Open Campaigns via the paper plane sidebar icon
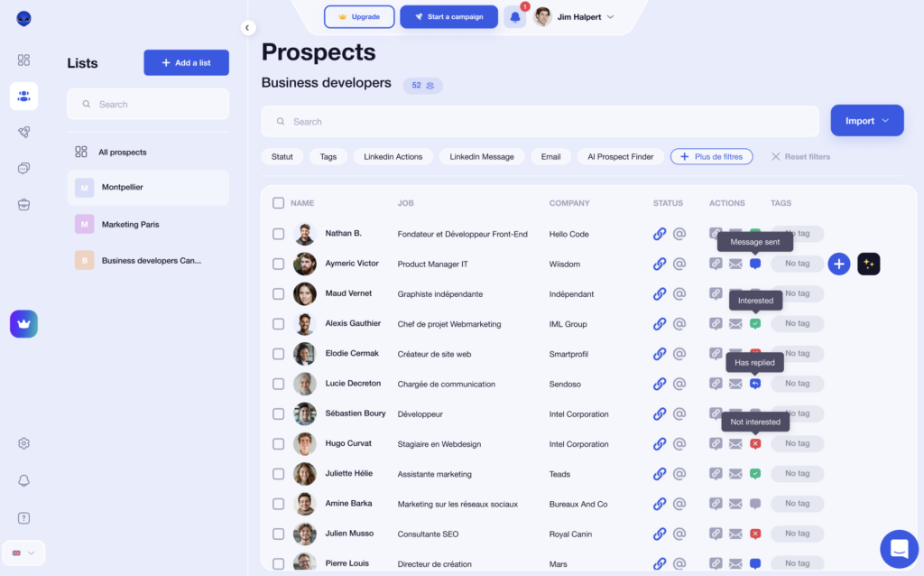Image resolution: width=924 pixels, height=576 pixels. (23, 132)
